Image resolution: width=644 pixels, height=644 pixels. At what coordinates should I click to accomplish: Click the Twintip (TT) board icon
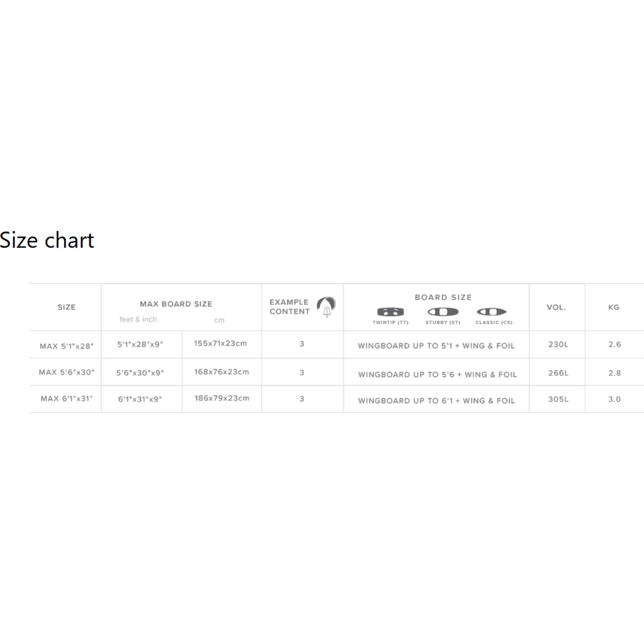click(x=390, y=312)
